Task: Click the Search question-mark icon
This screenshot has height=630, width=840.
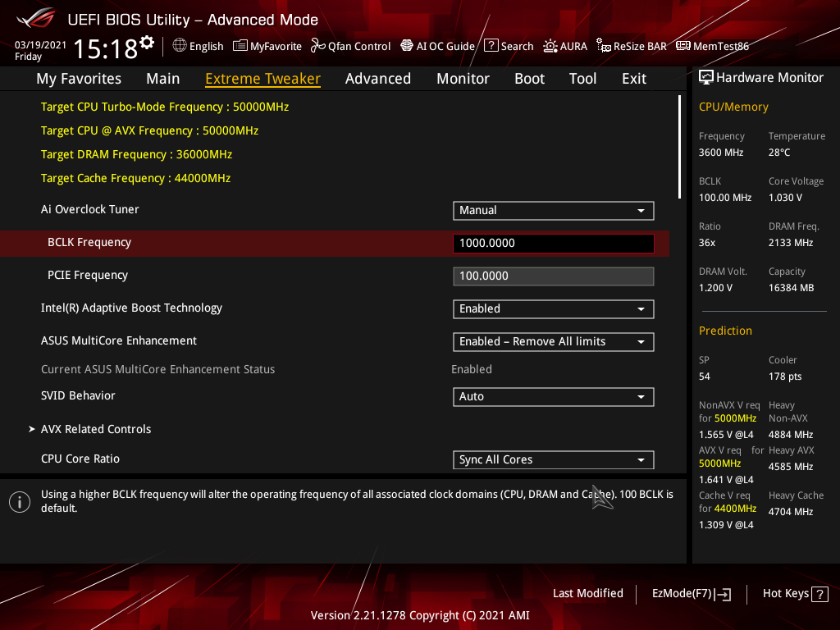Action: point(491,46)
